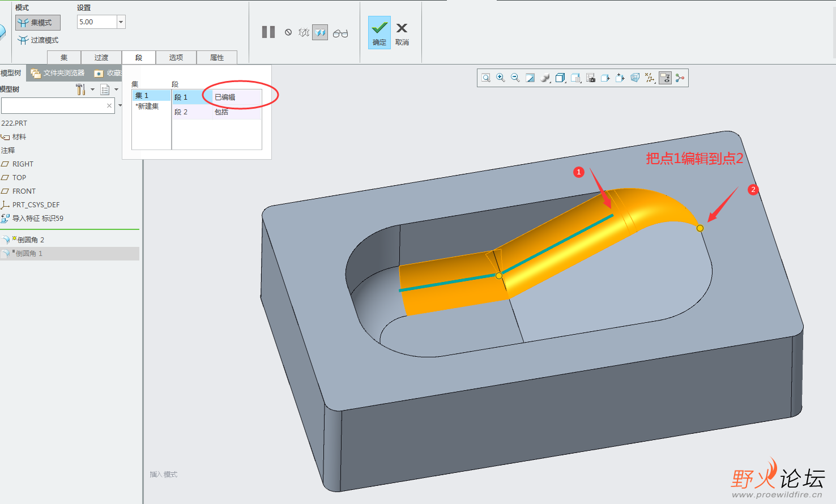This screenshot has width=836, height=504.
Task: Click the 包括 status cell
Action: 237,112
